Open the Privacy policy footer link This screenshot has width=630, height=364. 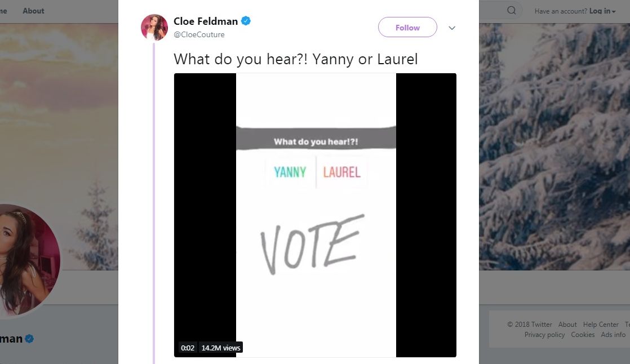(x=544, y=335)
